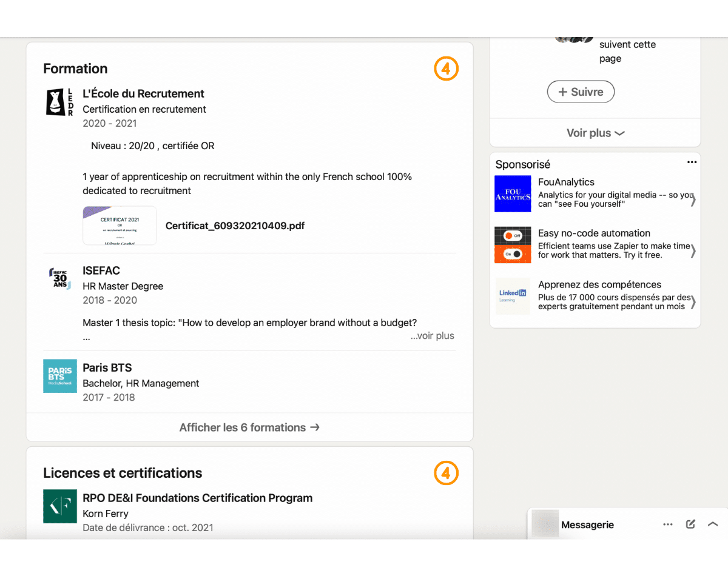
Task: Open the L'École du Recrutement school title
Action: [x=143, y=93]
